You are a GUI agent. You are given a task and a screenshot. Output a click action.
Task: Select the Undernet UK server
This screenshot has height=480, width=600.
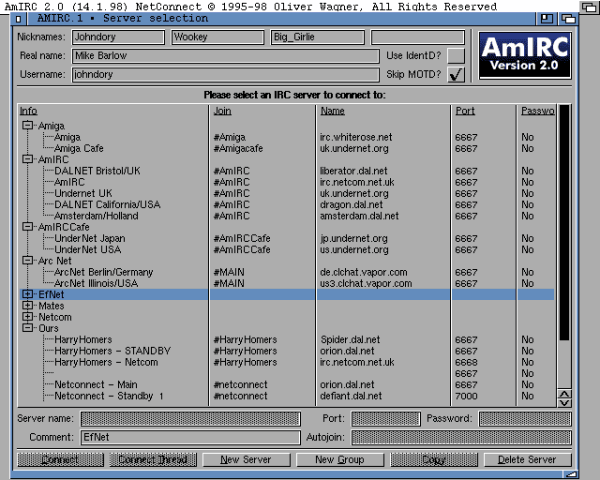click(x=83, y=193)
